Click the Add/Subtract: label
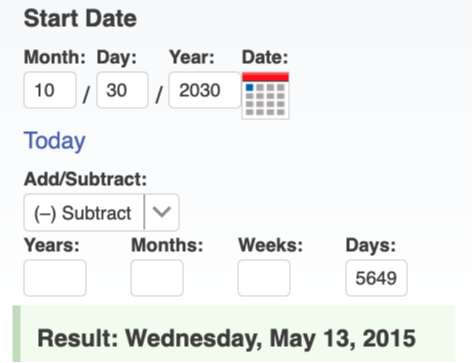 pos(85,179)
